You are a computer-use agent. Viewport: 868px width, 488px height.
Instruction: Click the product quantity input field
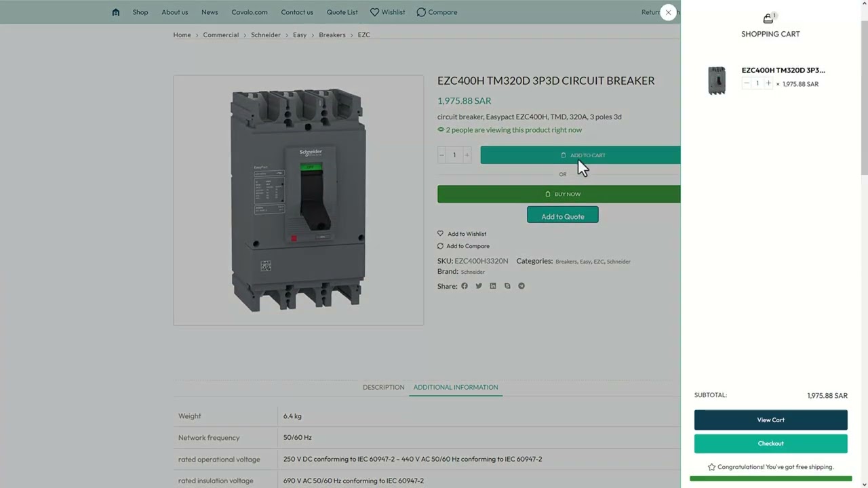(x=454, y=155)
